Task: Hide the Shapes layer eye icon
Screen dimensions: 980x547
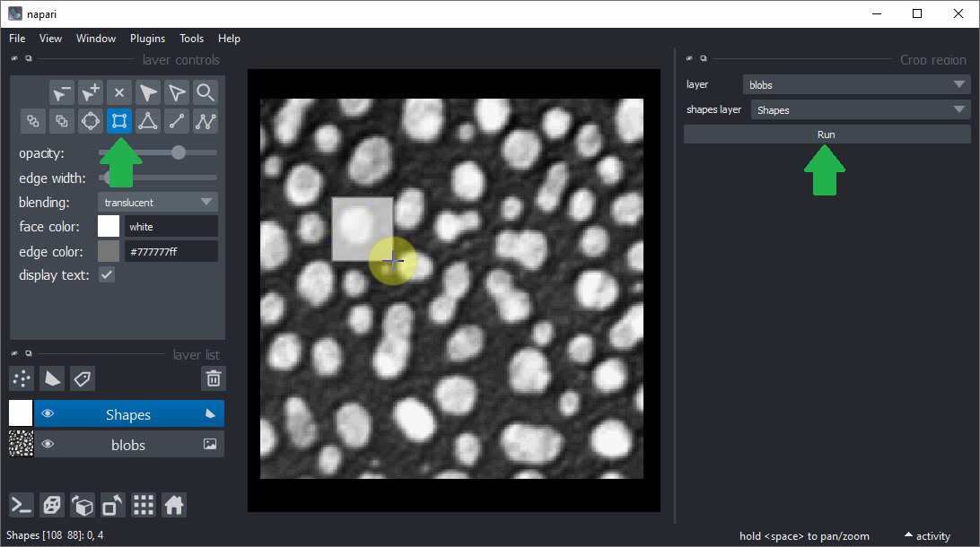Action: (48, 413)
